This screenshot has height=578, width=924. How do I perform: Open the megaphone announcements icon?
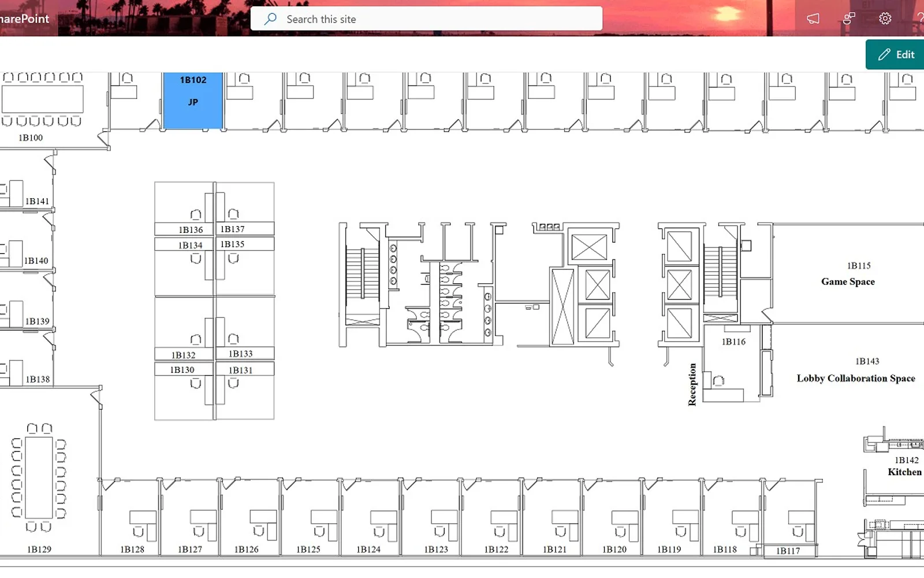click(x=813, y=18)
